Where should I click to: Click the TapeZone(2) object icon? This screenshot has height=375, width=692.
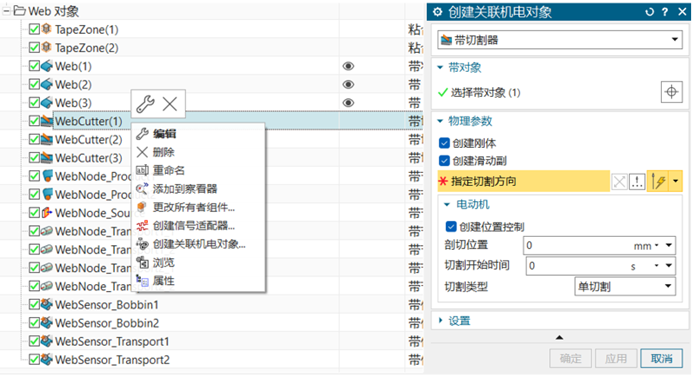[x=47, y=47]
